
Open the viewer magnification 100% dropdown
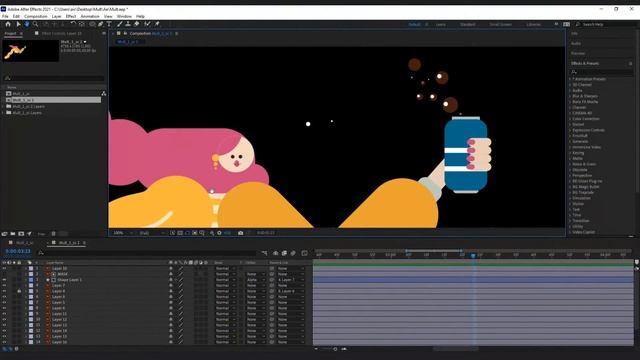pos(123,233)
